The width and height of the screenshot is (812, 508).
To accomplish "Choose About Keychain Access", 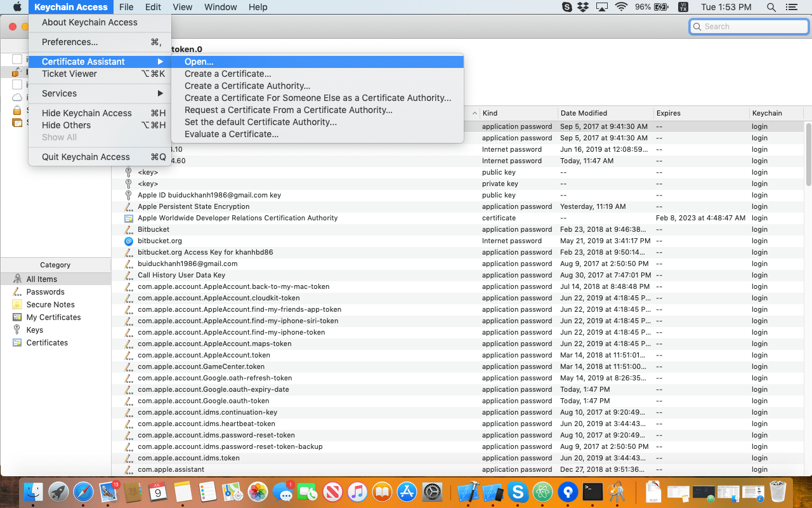I will (100, 22).
